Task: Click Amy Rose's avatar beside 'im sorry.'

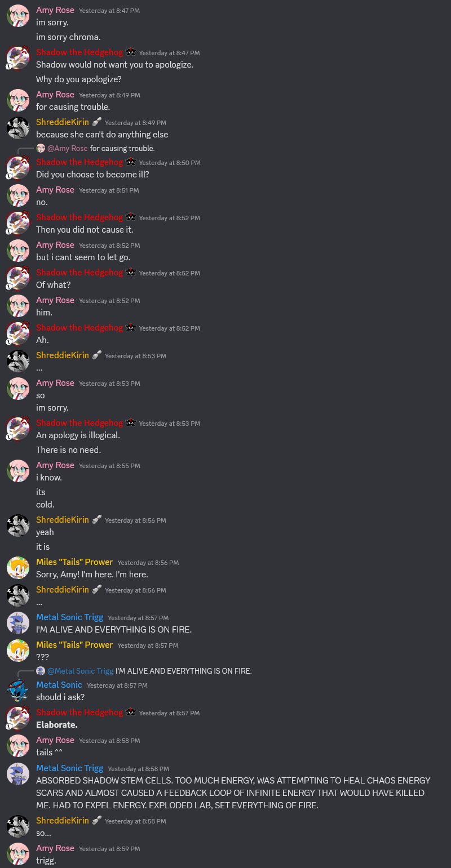Action: tap(18, 17)
